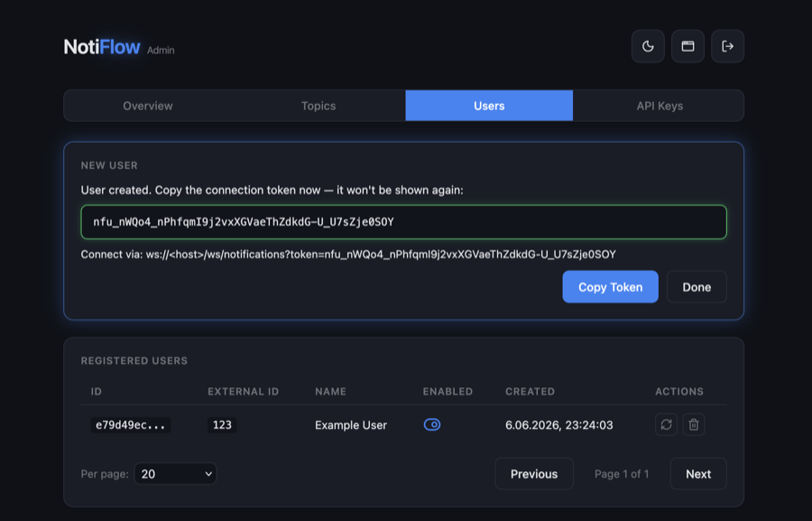812x521 pixels.
Task: Open the Per page dropdown
Action: [175, 474]
